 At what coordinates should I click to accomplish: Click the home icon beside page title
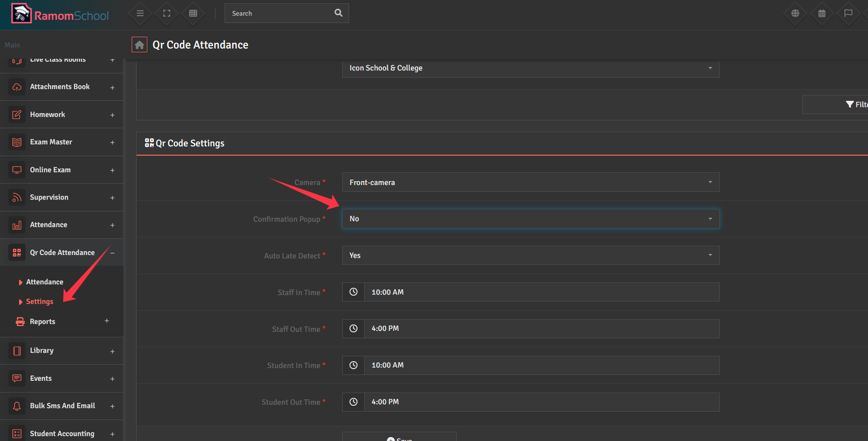point(140,45)
